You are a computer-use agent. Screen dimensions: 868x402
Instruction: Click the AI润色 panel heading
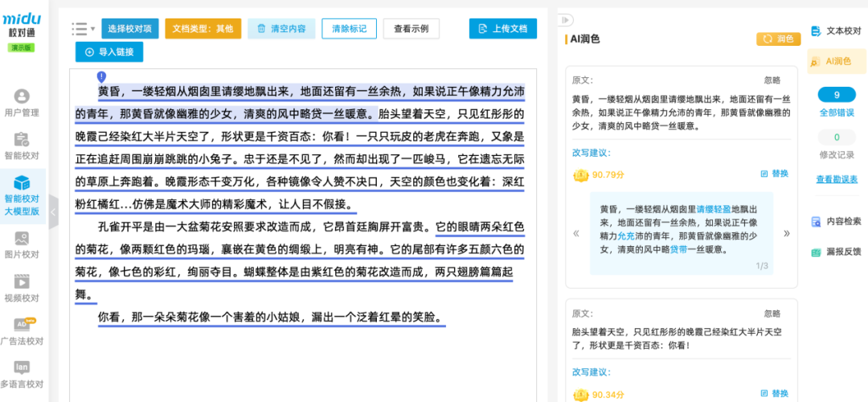(x=584, y=39)
